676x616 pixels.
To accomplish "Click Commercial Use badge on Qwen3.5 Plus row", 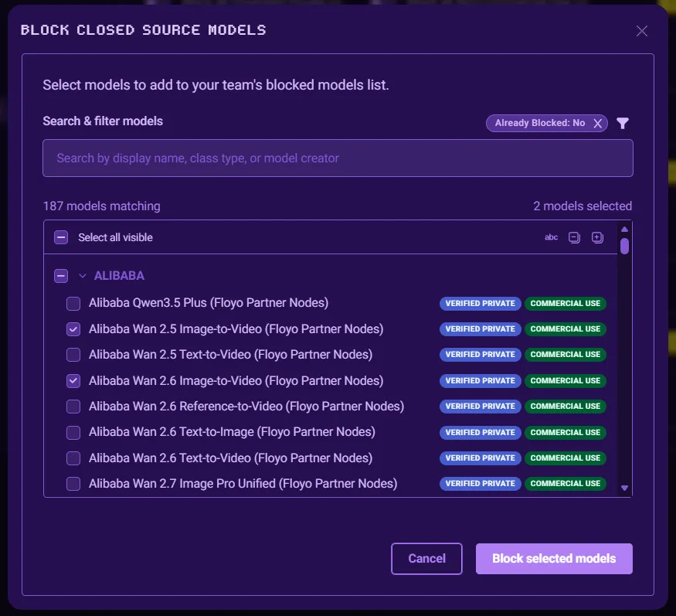I will [x=566, y=303].
